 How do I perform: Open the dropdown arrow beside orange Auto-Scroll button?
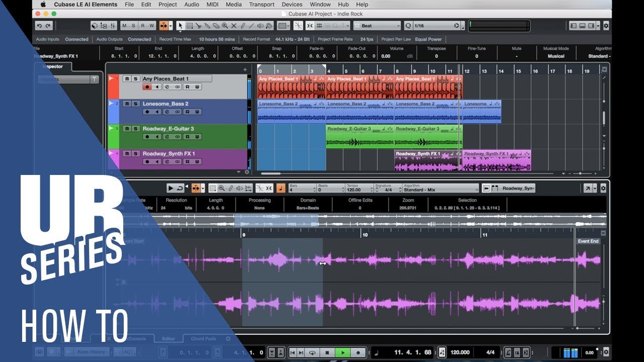[x=171, y=26]
